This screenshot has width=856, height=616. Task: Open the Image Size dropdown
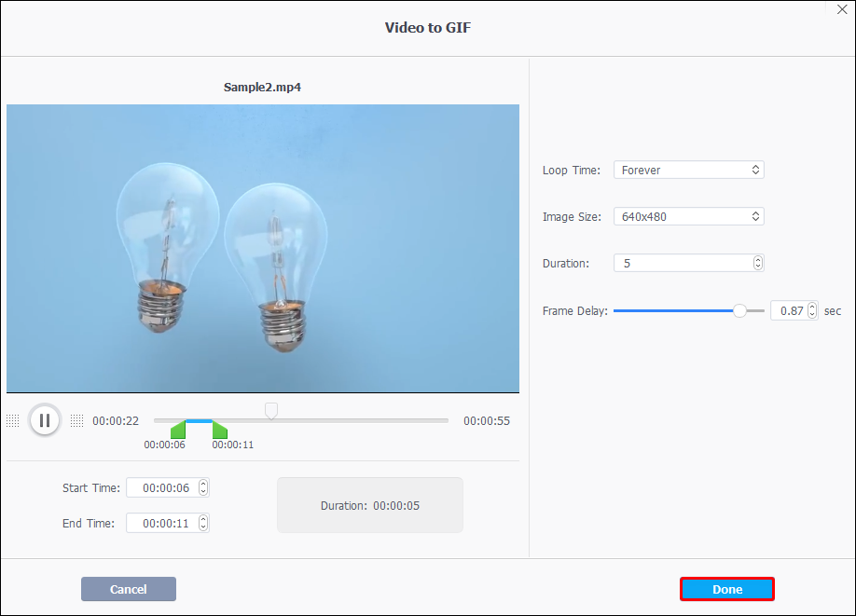688,216
